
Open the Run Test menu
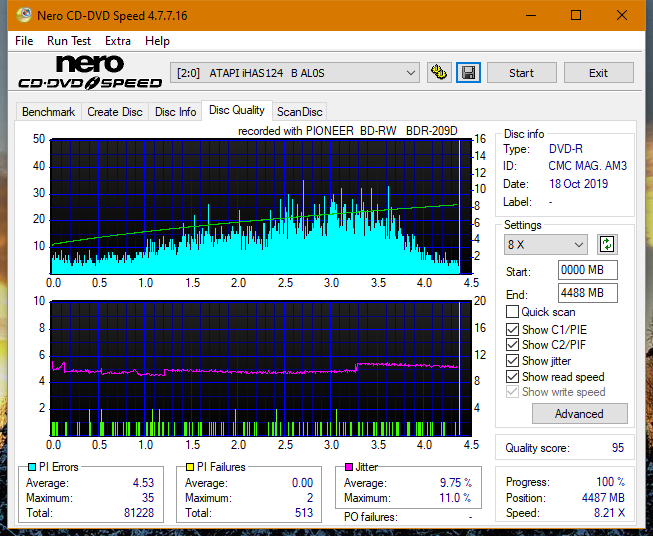tap(69, 41)
